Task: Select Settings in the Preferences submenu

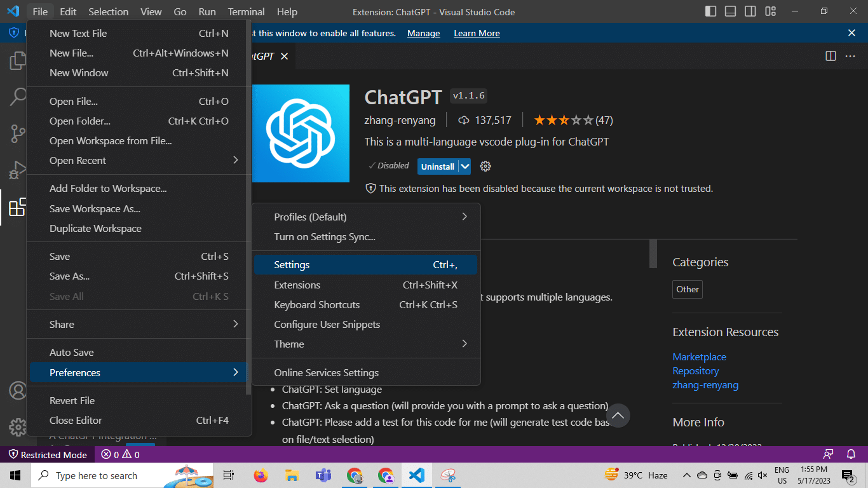Action: point(365,265)
